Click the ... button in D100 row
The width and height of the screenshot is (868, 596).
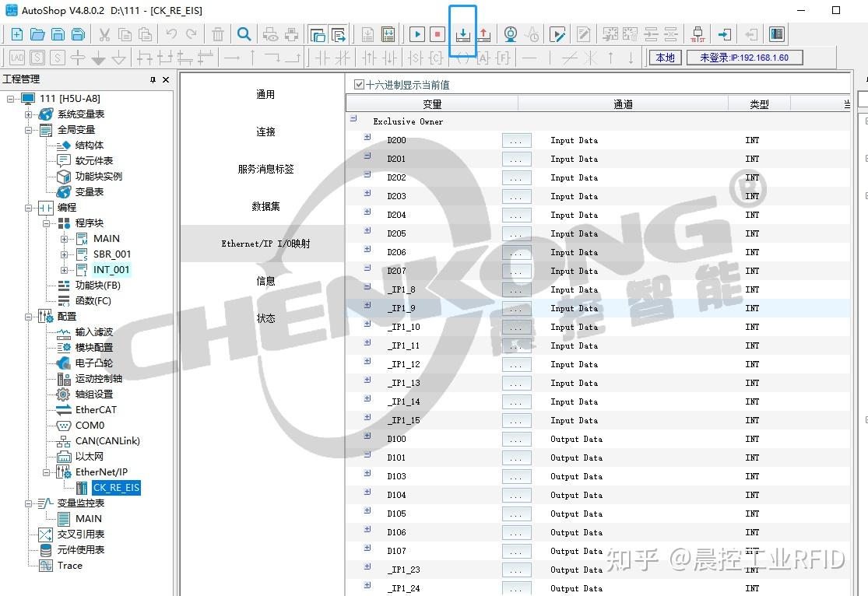pos(516,440)
